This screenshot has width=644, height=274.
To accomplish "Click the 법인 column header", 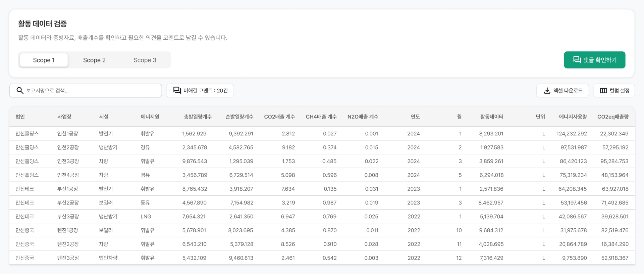I will click(x=20, y=117).
